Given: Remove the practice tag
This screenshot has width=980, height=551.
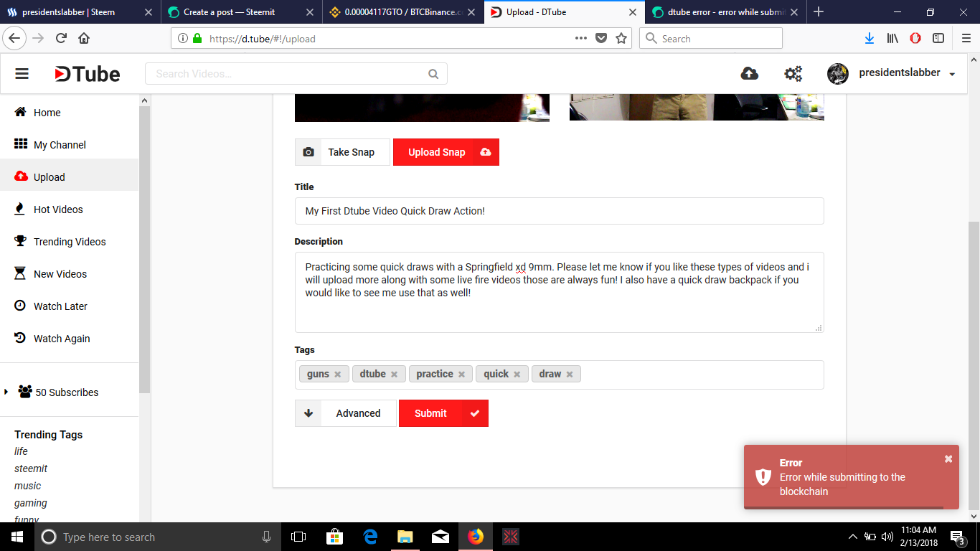Looking at the screenshot, I should pos(461,374).
